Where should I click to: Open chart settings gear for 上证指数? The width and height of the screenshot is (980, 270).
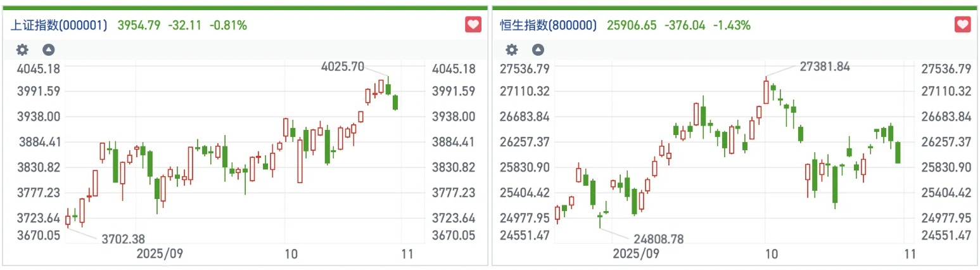[x=22, y=49]
